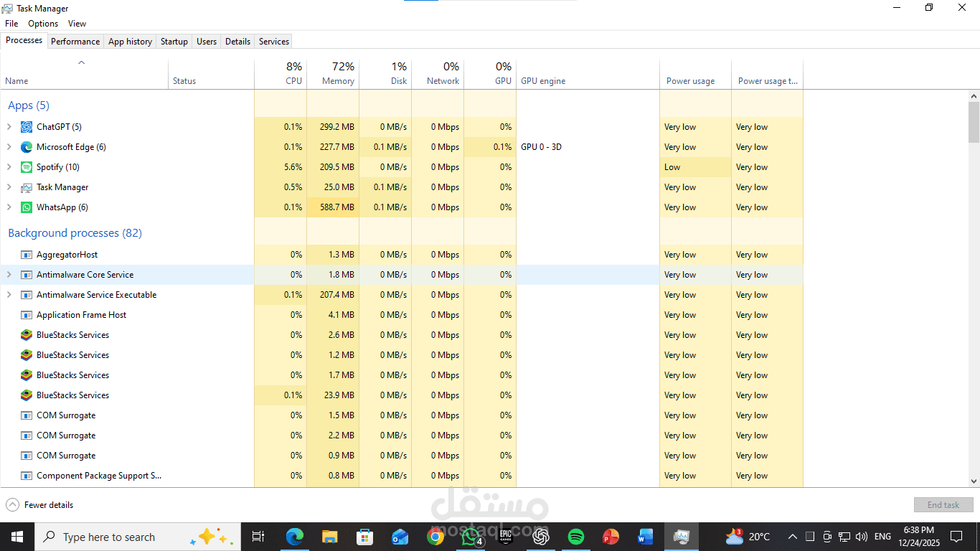Image resolution: width=980 pixels, height=551 pixels.
Task: Click the scrollbar down arrow in the process list
Action: (x=974, y=481)
